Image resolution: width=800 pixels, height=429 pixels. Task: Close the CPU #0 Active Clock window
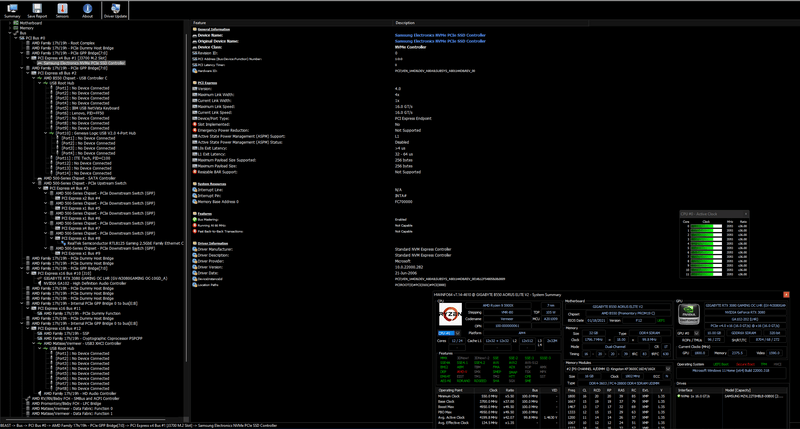pyautogui.click(x=745, y=214)
